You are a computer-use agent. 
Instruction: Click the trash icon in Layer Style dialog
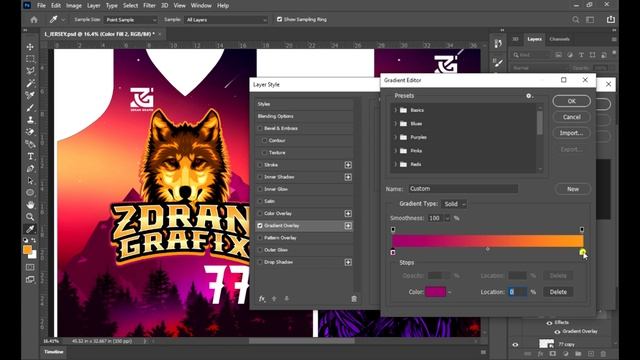point(354,299)
